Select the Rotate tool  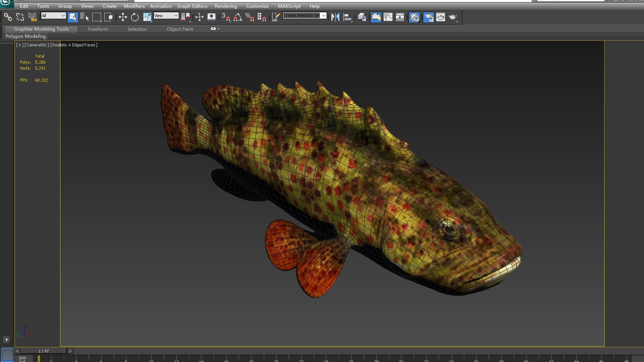pos(135,17)
